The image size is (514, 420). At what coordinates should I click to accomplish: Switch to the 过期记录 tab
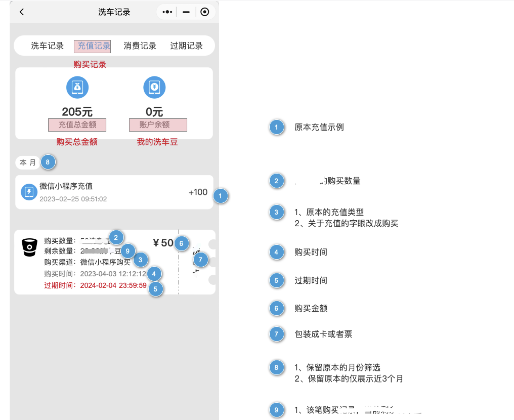(x=186, y=46)
